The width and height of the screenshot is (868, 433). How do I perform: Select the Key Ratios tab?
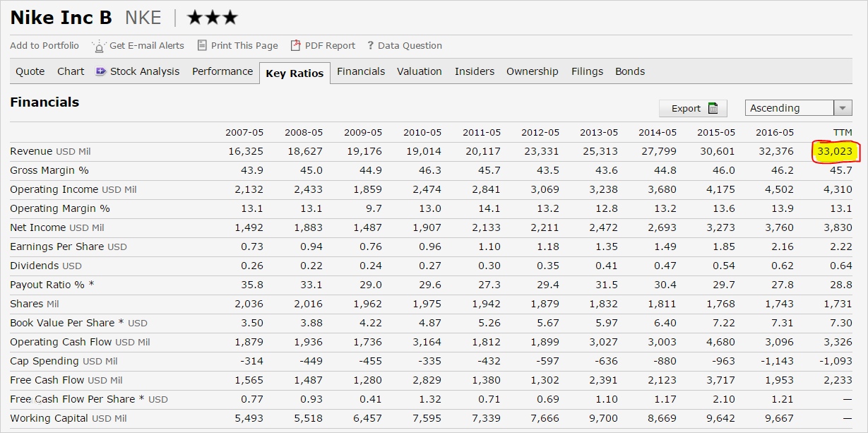pyautogui.click(x=295, y=73)
